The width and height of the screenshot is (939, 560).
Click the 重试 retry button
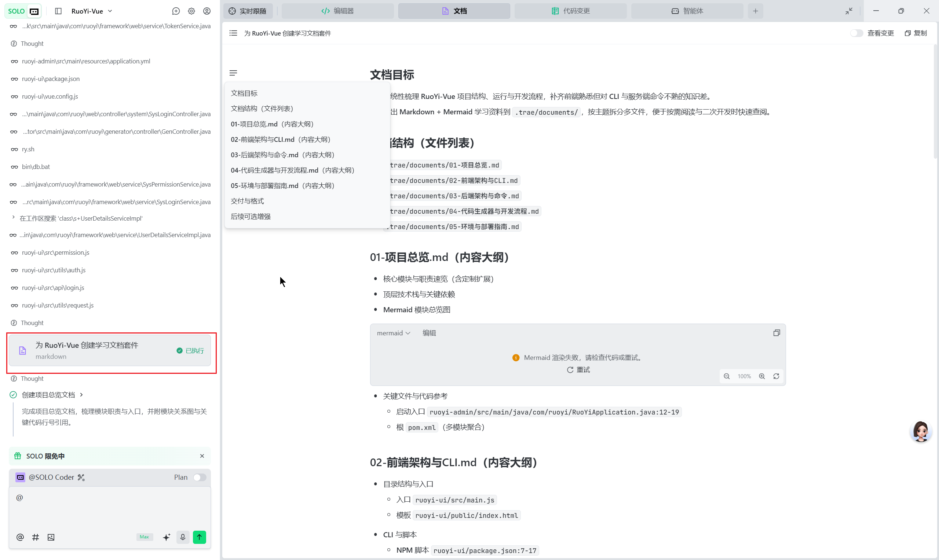(578, 370)
